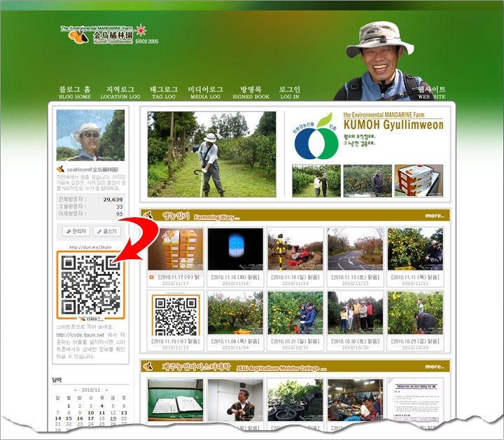Image resolution: width=504 pixels, height=440 pixels.
Task: Click the large QR code in sidebar
Action: [x=90, y=285]
